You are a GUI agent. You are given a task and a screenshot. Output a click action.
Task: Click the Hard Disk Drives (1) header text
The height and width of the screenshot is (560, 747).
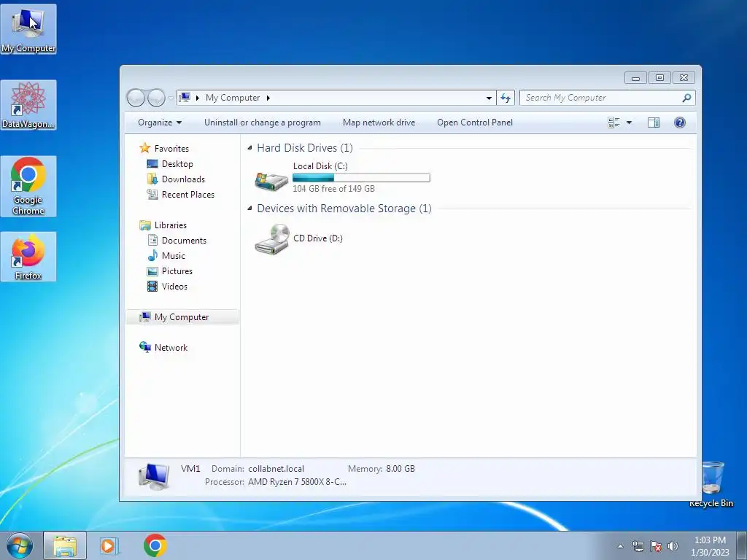[x=305, y=148]
